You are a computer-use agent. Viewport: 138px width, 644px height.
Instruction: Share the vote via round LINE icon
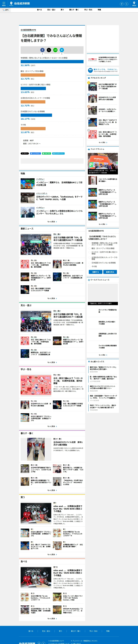(55, 50)
